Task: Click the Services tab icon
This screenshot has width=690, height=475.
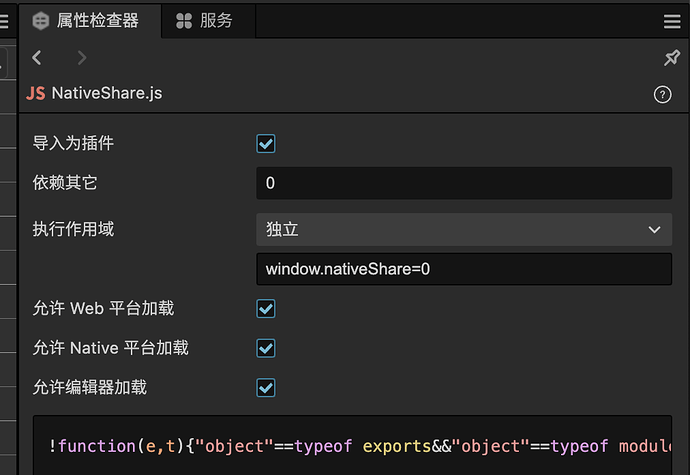Action: click(x=184, y=21)
